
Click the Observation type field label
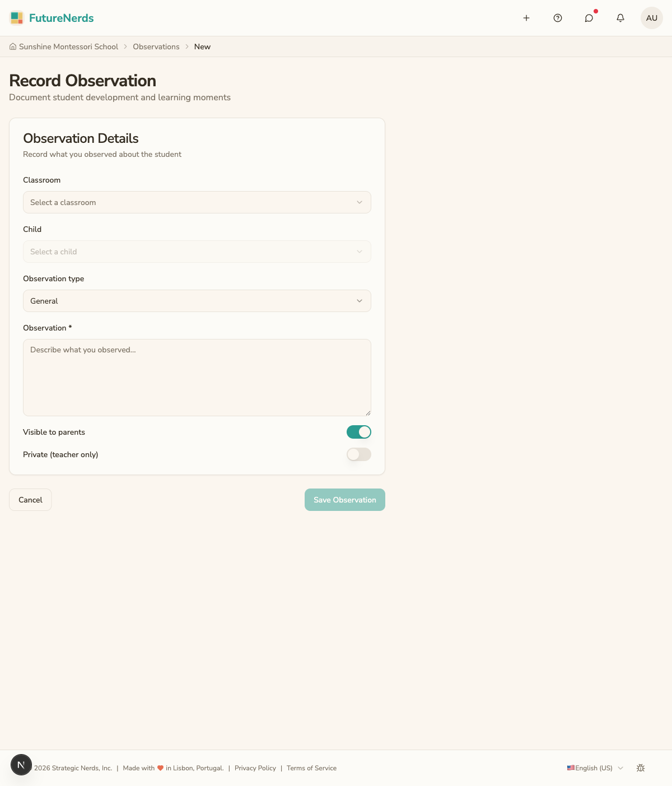(x=53, y=278)
